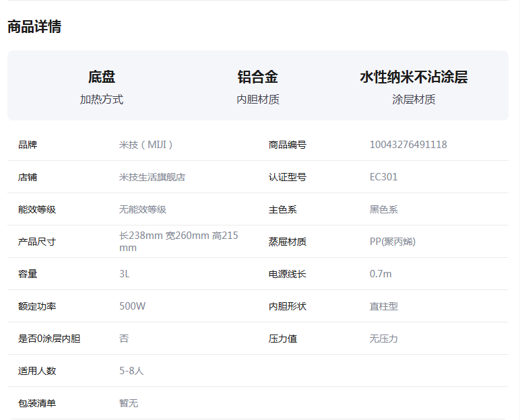Click the 压力值 label
Image resolution: width=520 pixels, height=420 pixels.
[282, 339]
